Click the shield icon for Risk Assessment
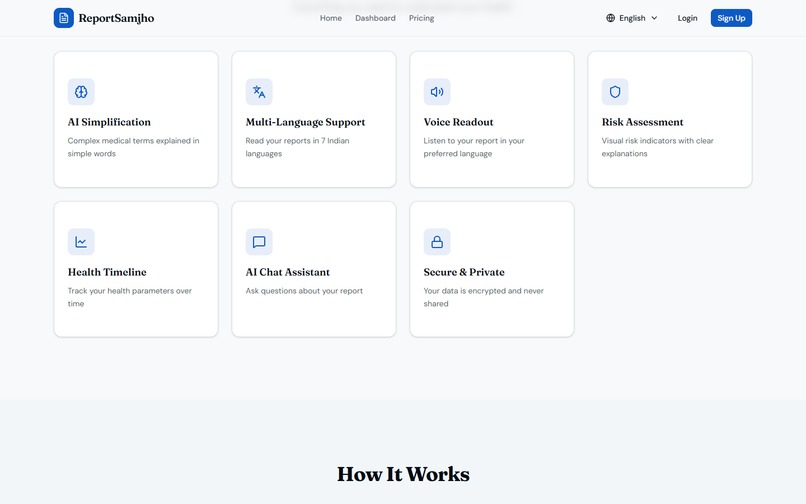 tap(615, 92)
